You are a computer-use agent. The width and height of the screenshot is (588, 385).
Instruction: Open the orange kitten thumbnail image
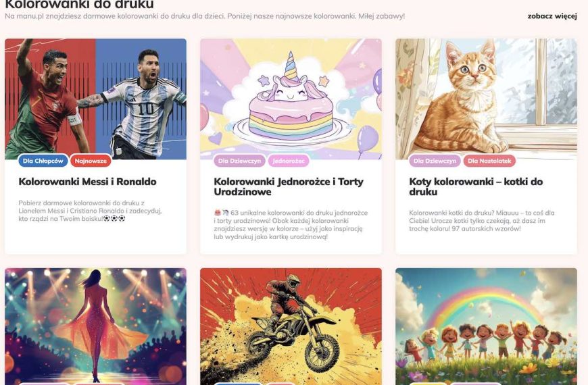click(486, 98)
